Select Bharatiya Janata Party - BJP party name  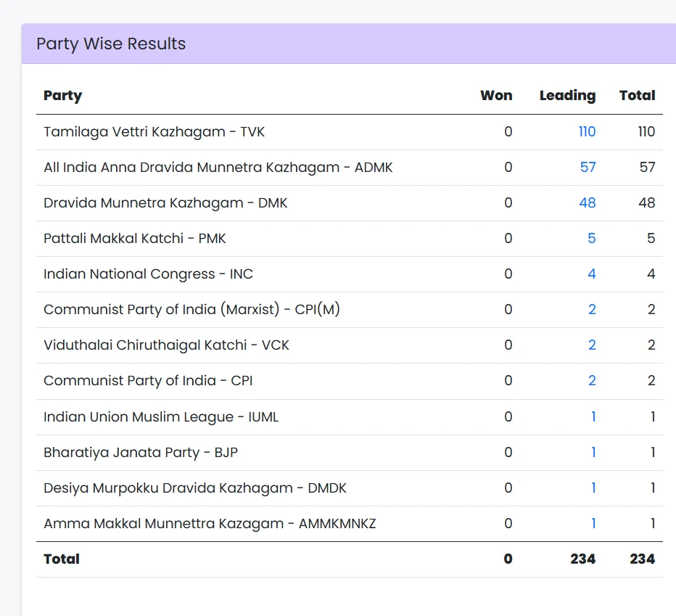point(141,452)
